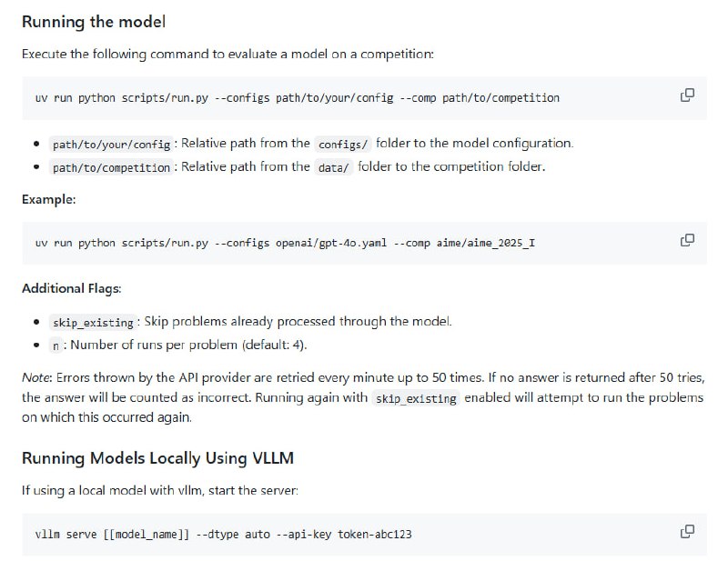
Task: Click the "n" flag inline code
Action: point(57,345)
